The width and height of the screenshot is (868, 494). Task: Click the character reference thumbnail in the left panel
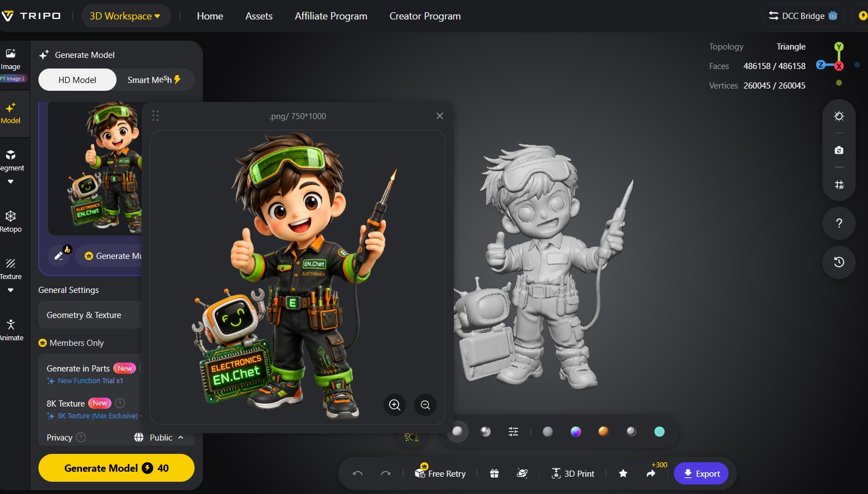point(95,169)
